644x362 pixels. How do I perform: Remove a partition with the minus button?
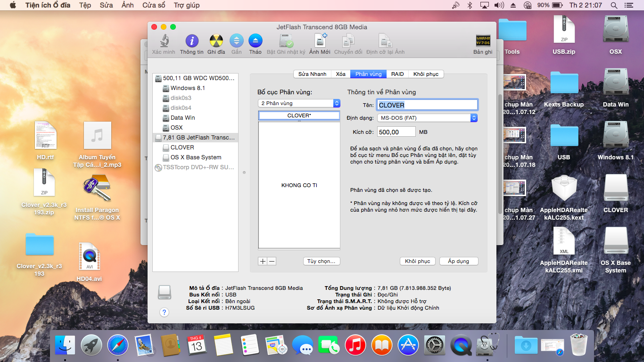[272, 261]
